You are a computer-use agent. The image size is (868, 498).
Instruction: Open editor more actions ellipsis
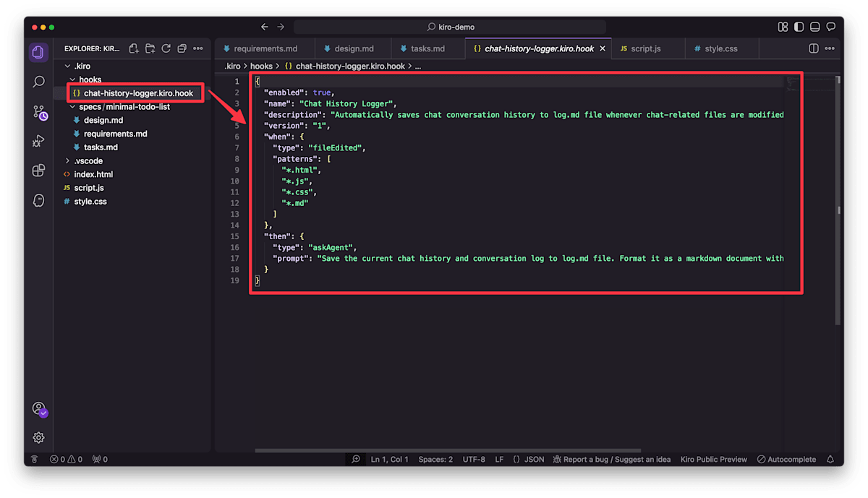(x=830, y=48)
